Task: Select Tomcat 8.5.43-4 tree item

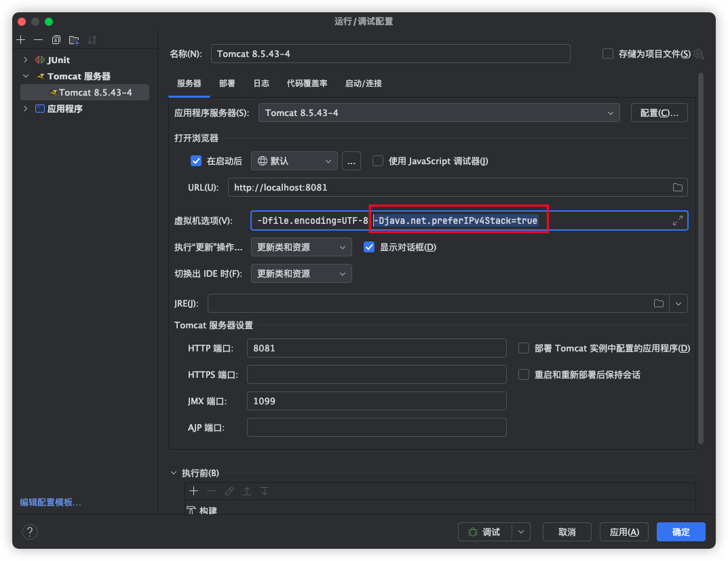Action: (x=85, y=92)
